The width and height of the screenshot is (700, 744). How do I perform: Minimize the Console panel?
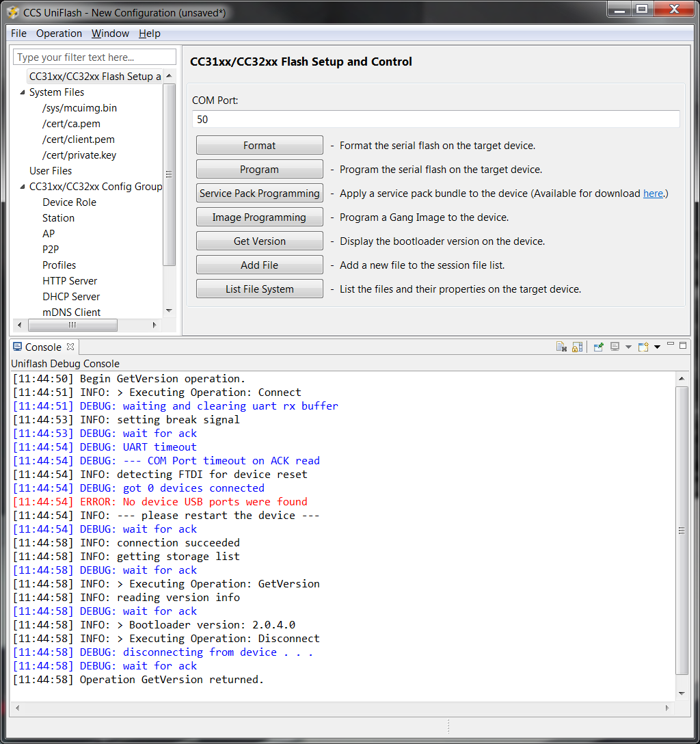pos(671,345)
